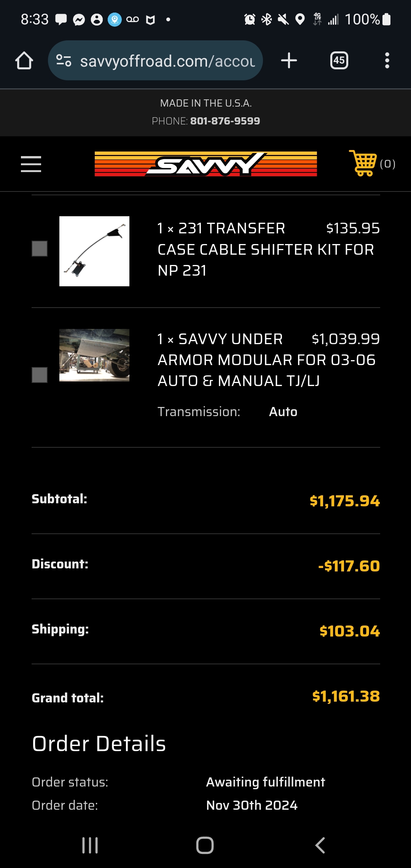The width and height of the screenshot is (411, 868).
Task: Open the tab switcher showing 45 tabs
Action: click(339, 61)
